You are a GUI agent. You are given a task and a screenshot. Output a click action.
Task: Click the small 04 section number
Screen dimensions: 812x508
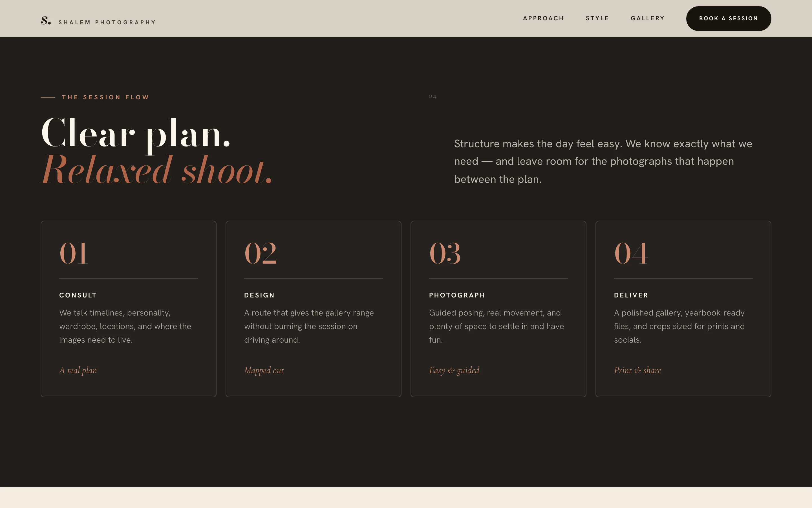pos(433,97)
